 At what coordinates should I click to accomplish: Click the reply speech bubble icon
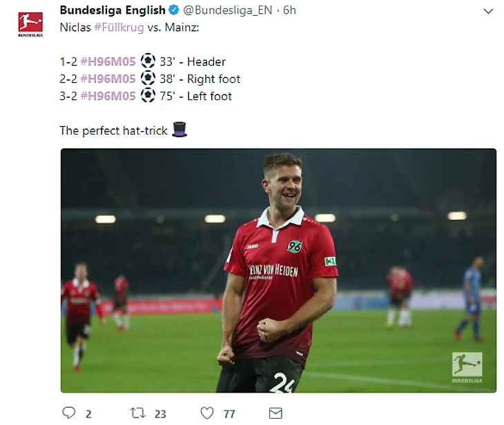[x=68, y=413]
